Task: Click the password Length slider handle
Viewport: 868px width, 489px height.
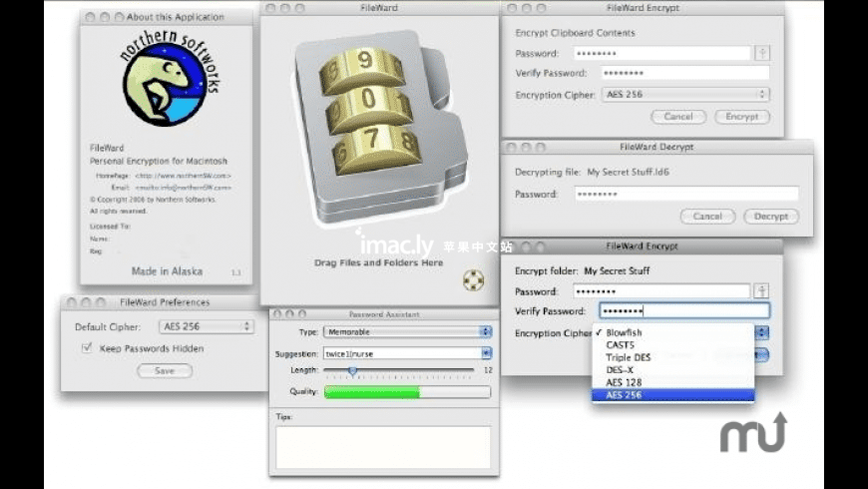Action: [x=352, y=370]
